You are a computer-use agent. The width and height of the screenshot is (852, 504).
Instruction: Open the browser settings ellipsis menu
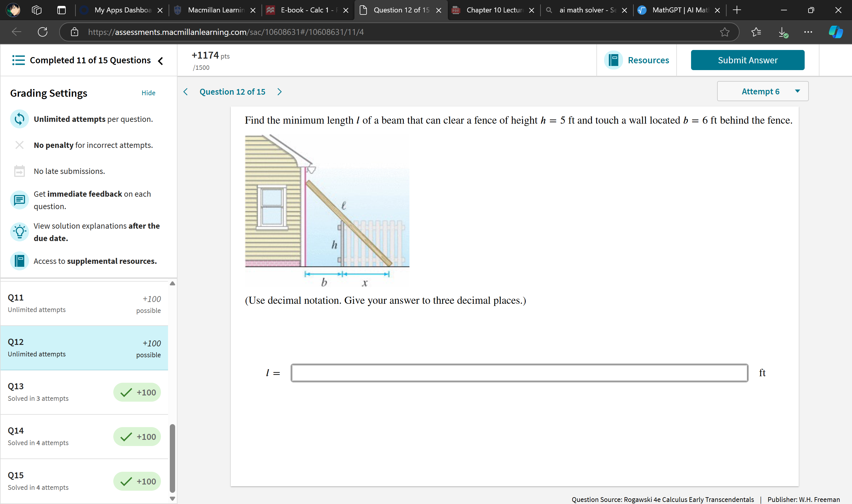808,32
